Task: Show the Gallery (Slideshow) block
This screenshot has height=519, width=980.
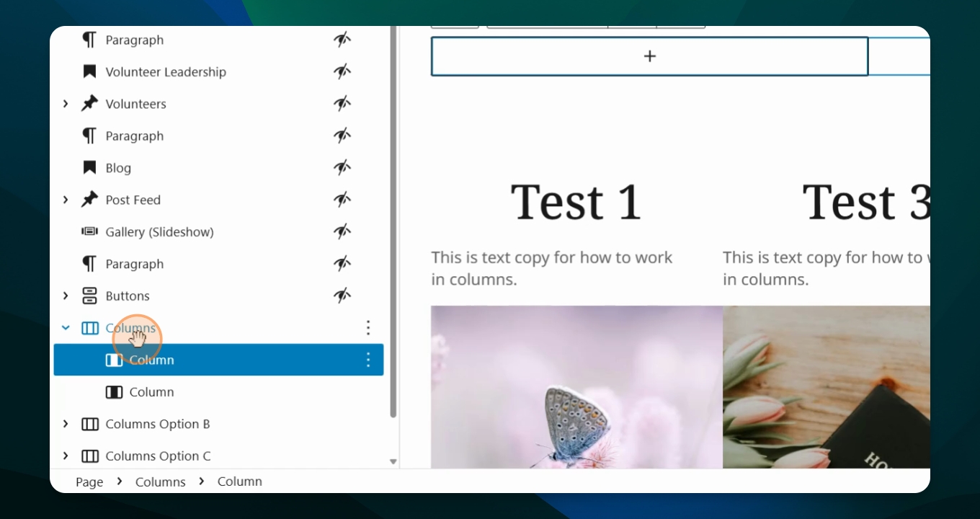Action: pyautogui.click(x=342, y=231)
